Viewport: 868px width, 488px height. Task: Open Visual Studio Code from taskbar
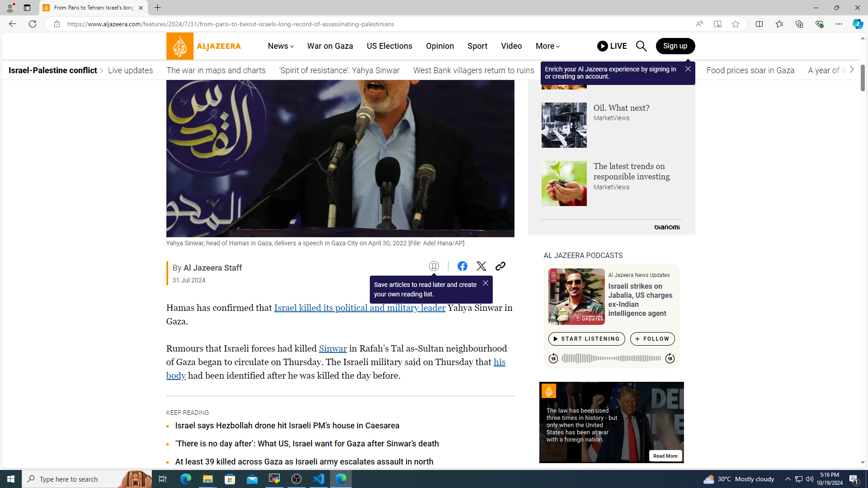pos(319,479)
